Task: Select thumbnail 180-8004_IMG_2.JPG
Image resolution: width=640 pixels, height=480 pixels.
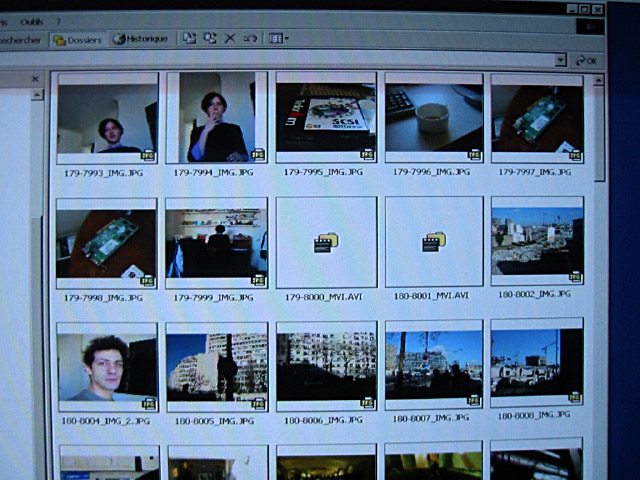Action: pos(108,367)
